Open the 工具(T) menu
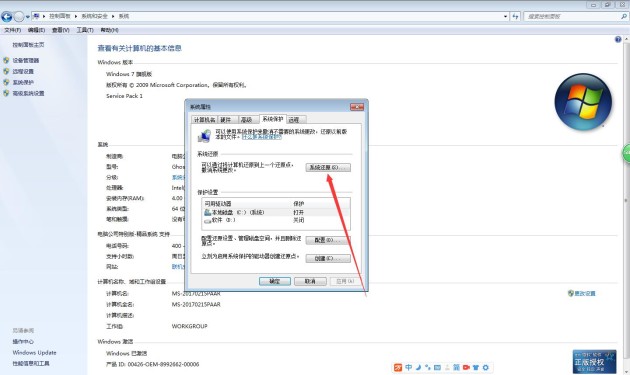 point(85,30)
